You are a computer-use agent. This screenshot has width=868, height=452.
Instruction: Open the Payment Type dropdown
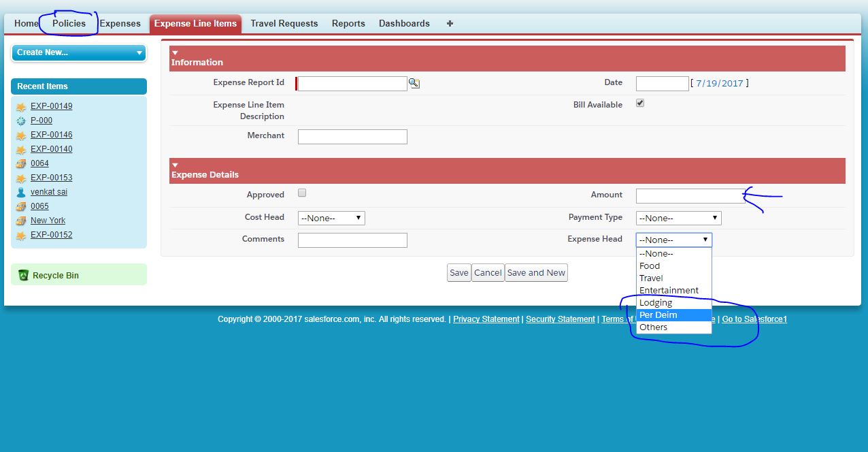click(x=678, y=218)
